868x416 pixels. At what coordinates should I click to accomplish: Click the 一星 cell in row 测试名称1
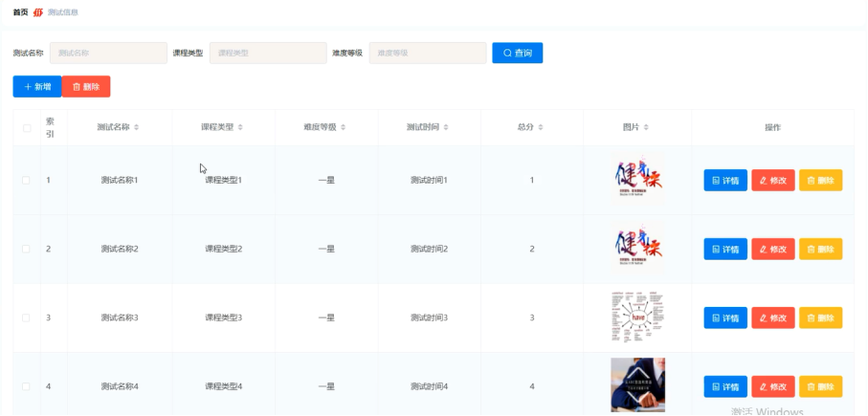tap(326, 181)
